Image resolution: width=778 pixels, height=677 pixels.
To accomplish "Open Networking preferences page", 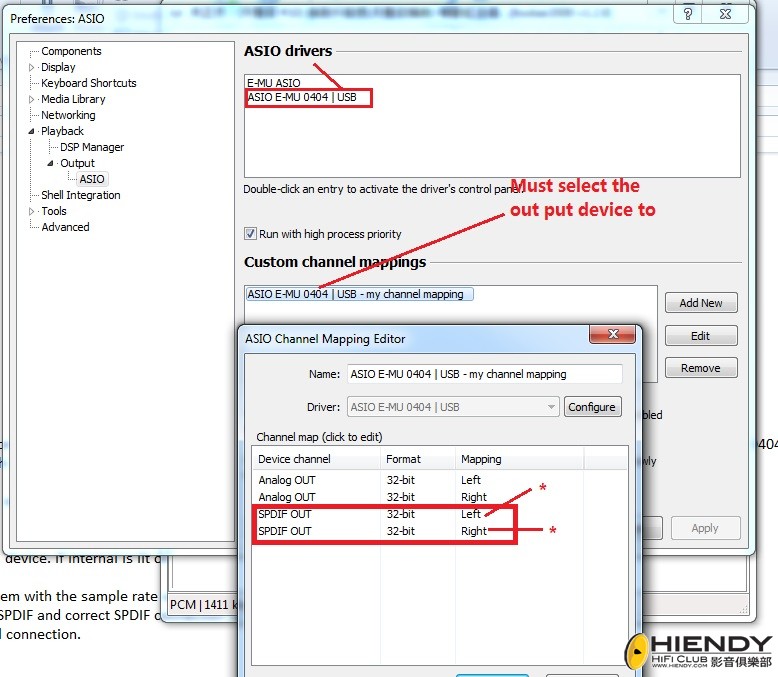I will coord(68,115).
